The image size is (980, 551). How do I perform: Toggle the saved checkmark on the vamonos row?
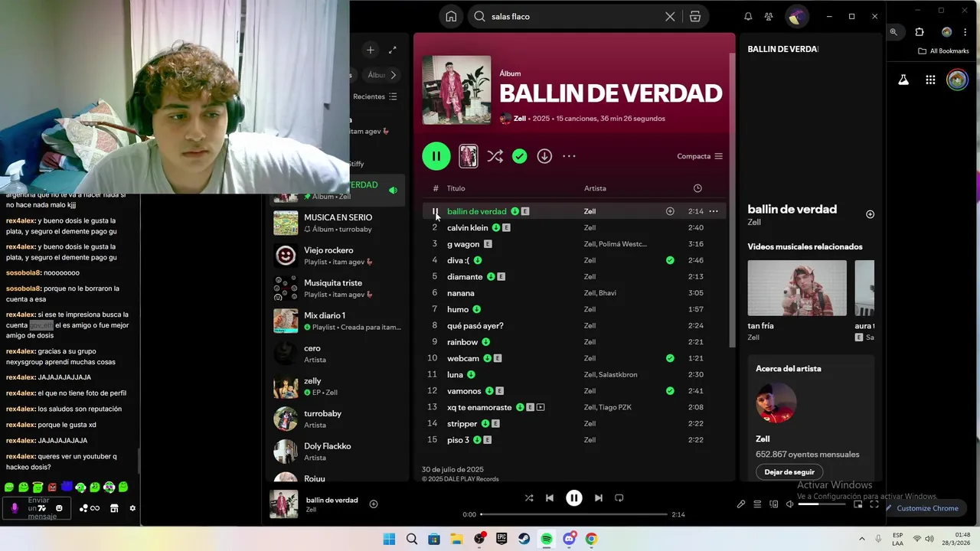pos(670,391)
